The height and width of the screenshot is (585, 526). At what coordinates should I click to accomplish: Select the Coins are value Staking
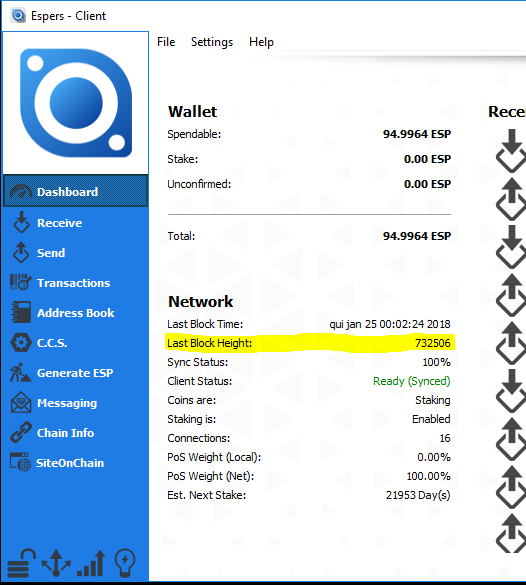point(433,400)
